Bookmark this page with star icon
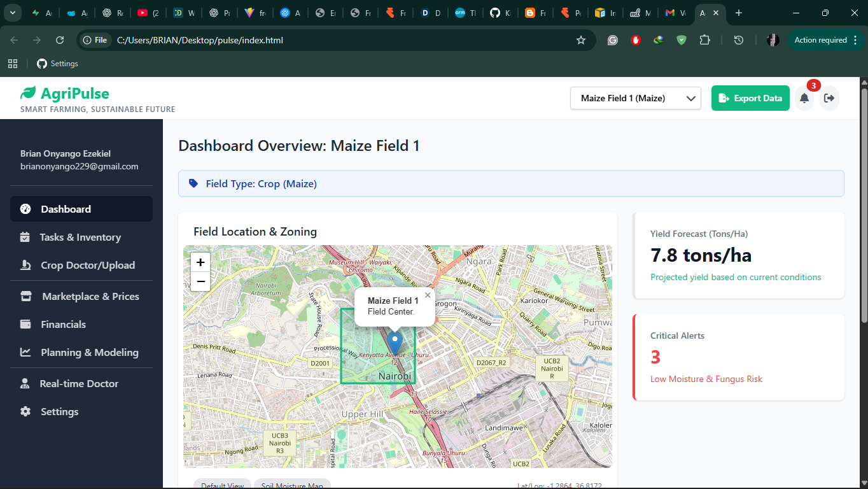Viewport: 868px width, 489px height. (x=580, y=40)
